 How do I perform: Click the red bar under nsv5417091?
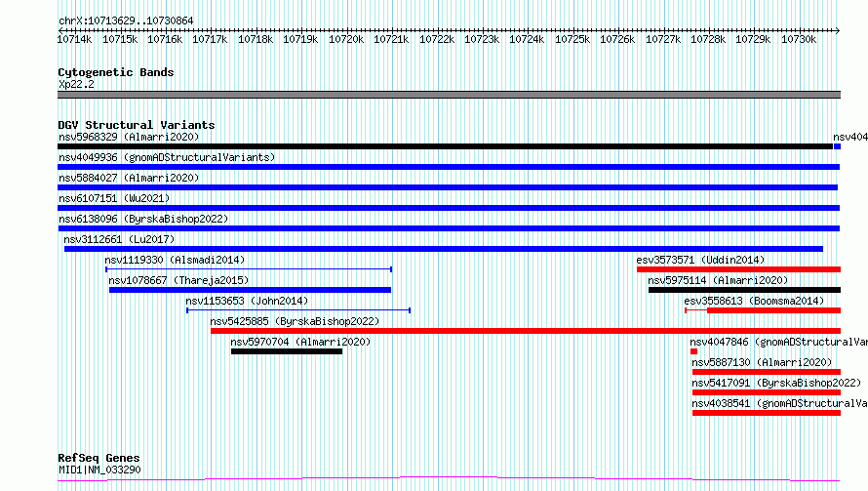767,392
